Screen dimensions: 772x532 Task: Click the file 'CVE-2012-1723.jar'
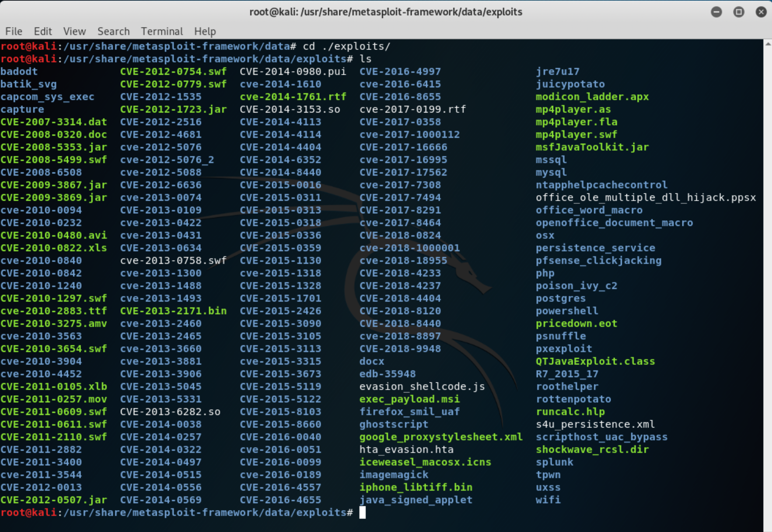(173, 109)
